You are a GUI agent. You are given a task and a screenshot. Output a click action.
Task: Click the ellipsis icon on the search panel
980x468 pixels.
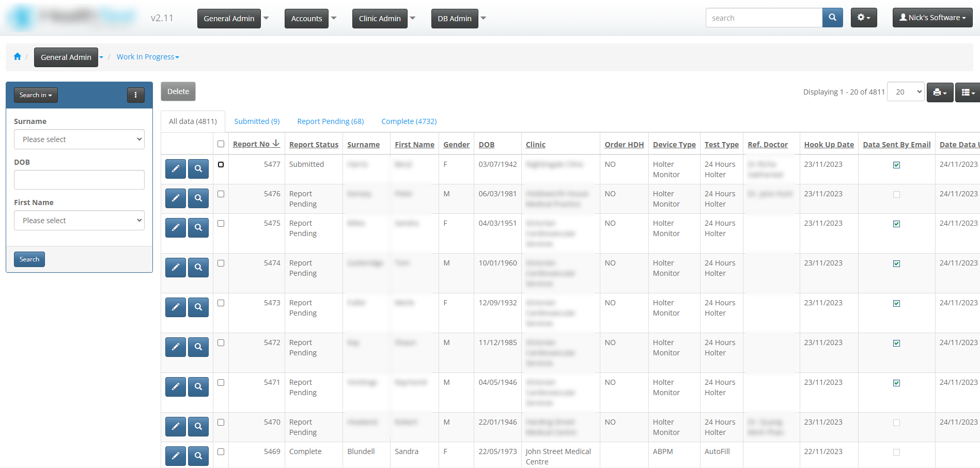pyautogui.click(x=135, y=95)
